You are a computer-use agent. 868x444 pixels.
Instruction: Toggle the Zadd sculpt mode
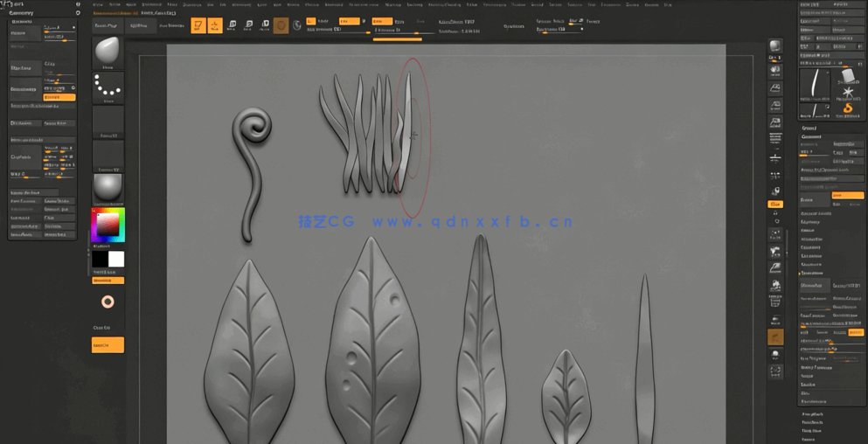[x=379, y=21]
